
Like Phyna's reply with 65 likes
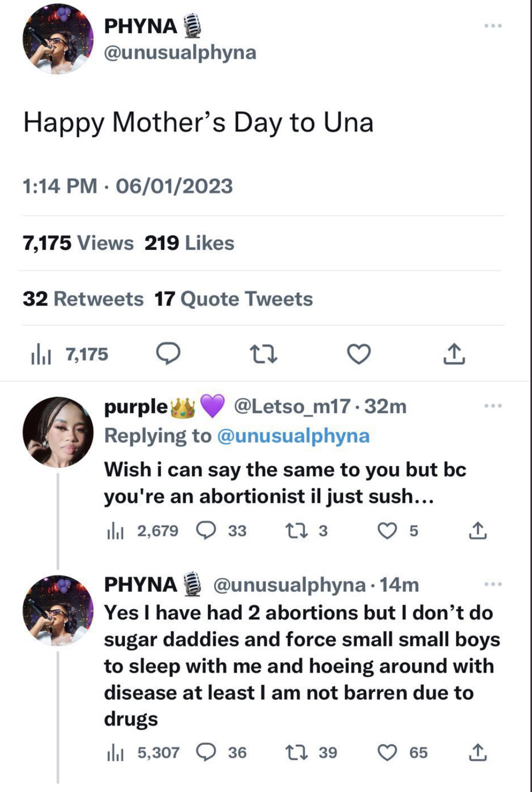[402, 753]
